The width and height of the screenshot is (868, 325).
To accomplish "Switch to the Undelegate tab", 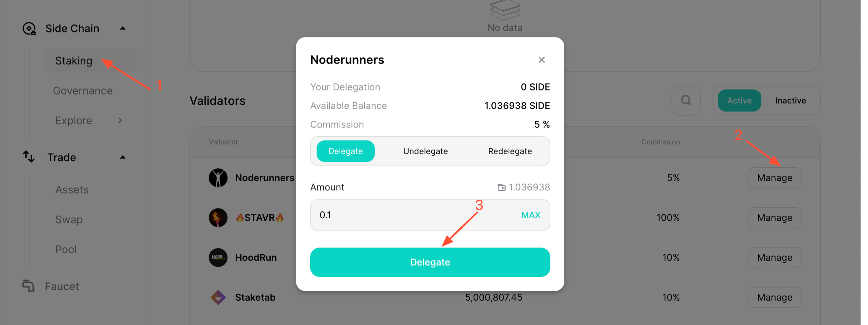I will click(425, 151).
